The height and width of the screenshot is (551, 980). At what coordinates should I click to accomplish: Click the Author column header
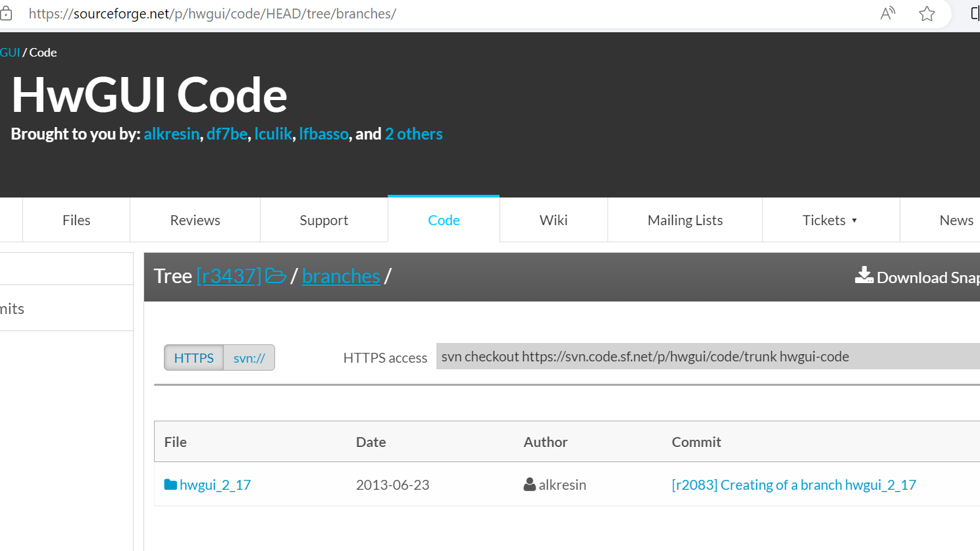pyautogui.click(x=546, y=442)
